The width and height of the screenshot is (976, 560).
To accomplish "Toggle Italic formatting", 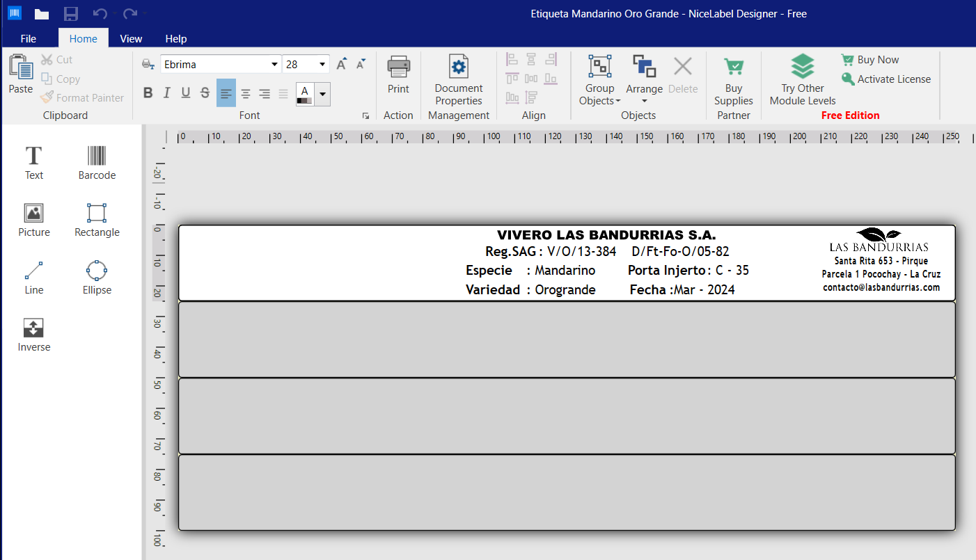I will pos(166,93).
